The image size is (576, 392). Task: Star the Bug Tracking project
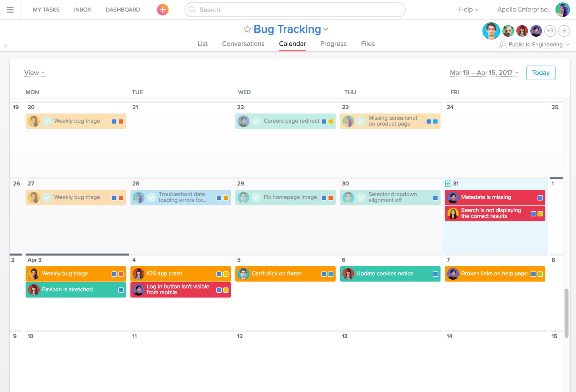(247, 29)
